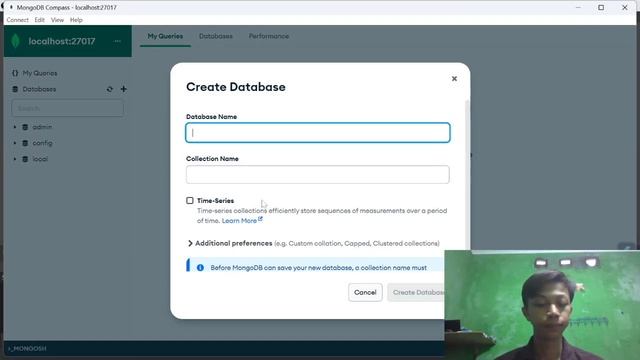
Task: Click the Create Database button
Action: (416, 292)
